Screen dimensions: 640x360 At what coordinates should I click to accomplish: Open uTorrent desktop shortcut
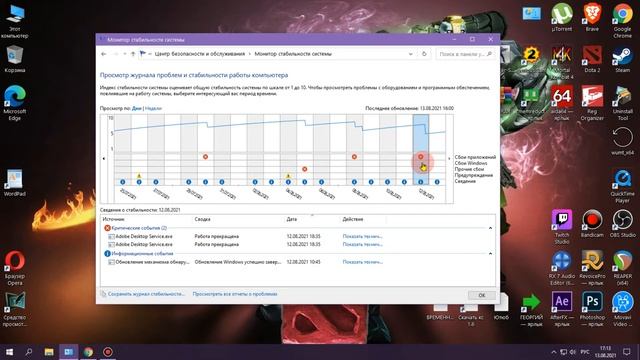point(562,18)
